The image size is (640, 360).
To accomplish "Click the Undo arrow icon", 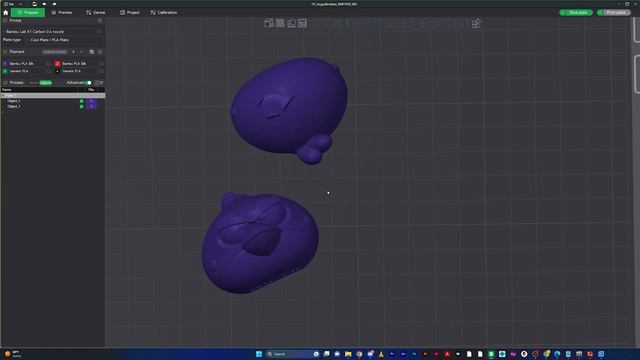I will [44, 4].
